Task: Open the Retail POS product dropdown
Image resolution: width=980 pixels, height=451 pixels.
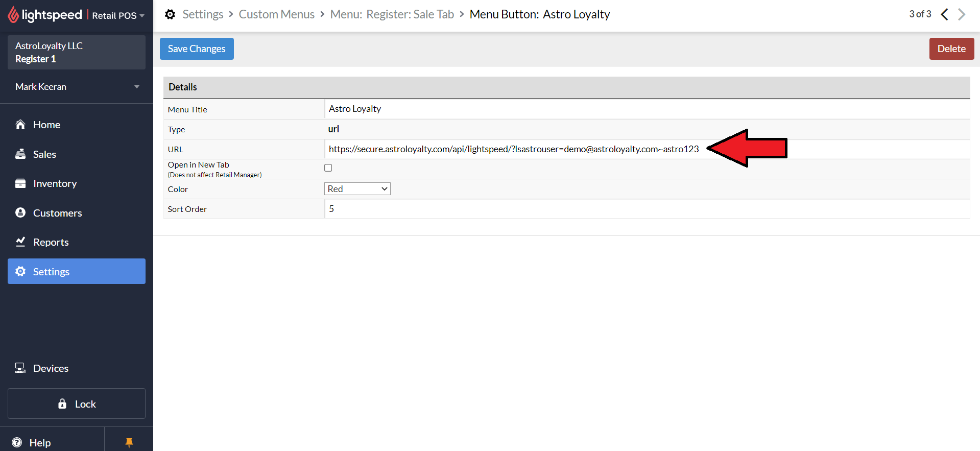Action: click(118, 15)
